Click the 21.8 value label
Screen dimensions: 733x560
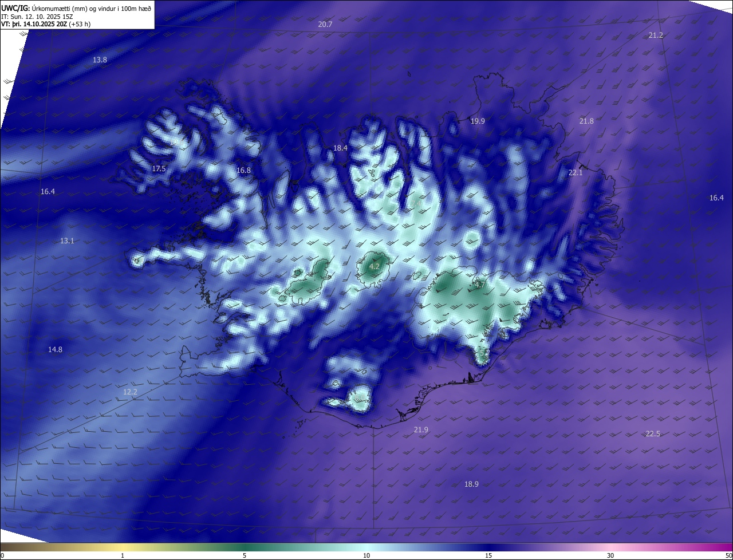(x=586, y=121)
